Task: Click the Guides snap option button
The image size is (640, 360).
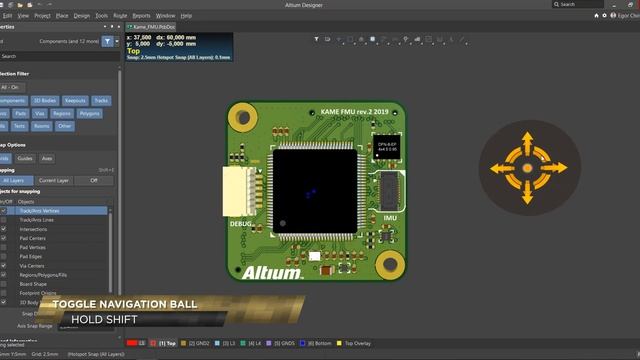Action: tap(24, 158)
